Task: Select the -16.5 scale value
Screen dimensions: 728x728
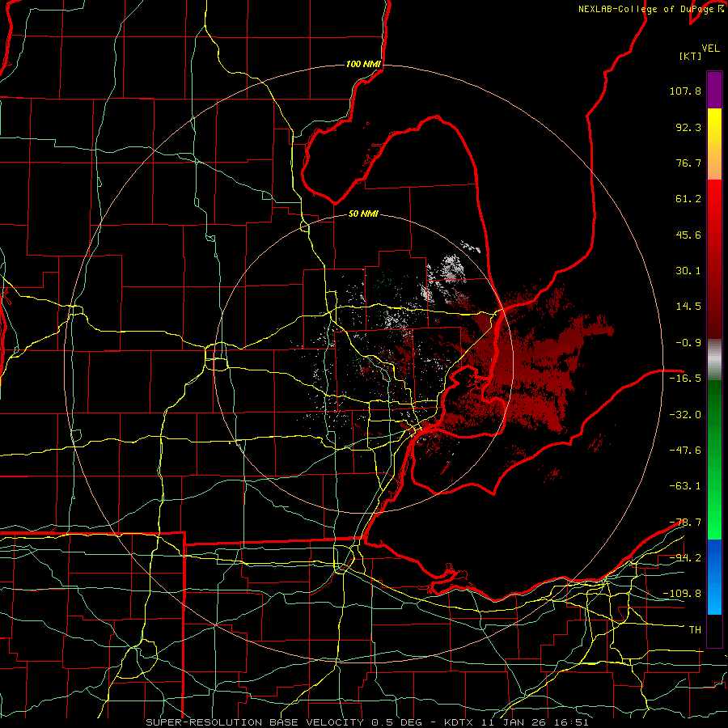Action: [685, 379]
